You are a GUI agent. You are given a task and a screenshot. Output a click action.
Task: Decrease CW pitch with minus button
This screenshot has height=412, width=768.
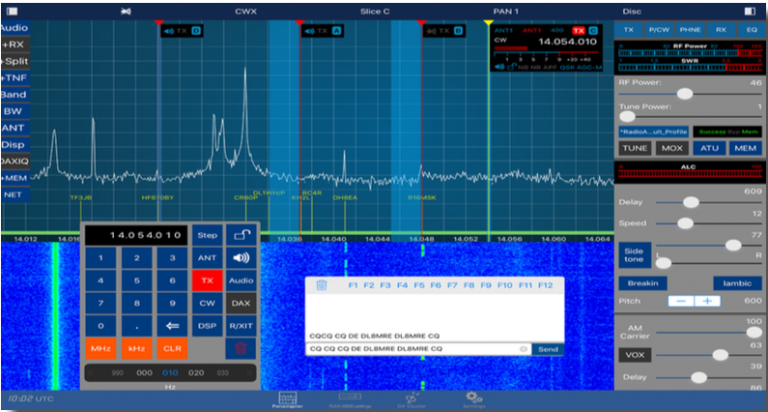click(x=681, y=301)
